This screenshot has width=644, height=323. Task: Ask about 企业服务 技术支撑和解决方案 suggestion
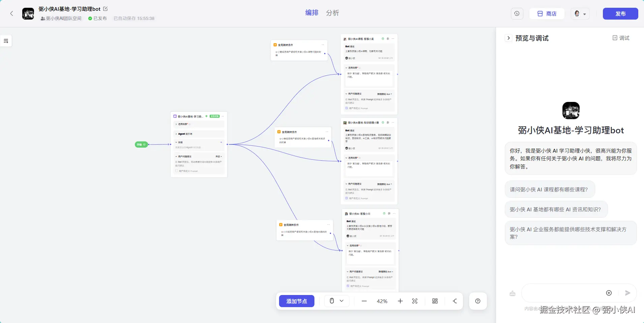571,233
